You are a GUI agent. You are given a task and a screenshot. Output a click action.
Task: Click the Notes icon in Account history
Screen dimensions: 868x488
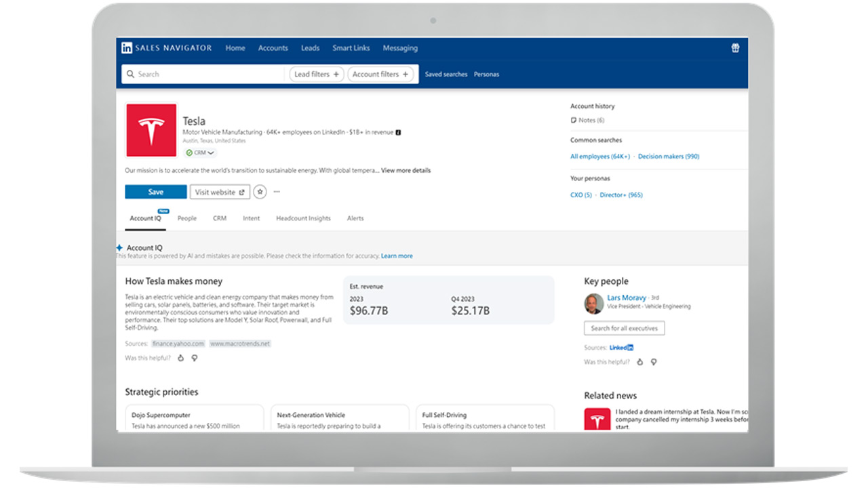coord(574,121)
